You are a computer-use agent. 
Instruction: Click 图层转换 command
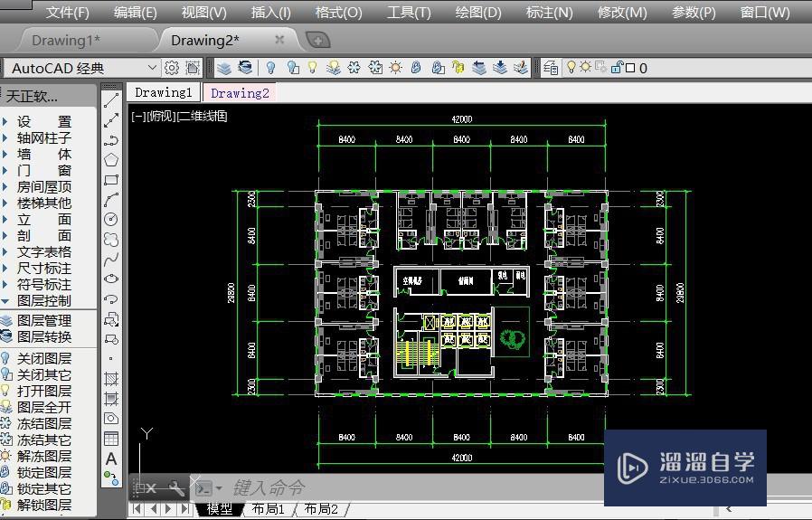[x=44, y=336]
